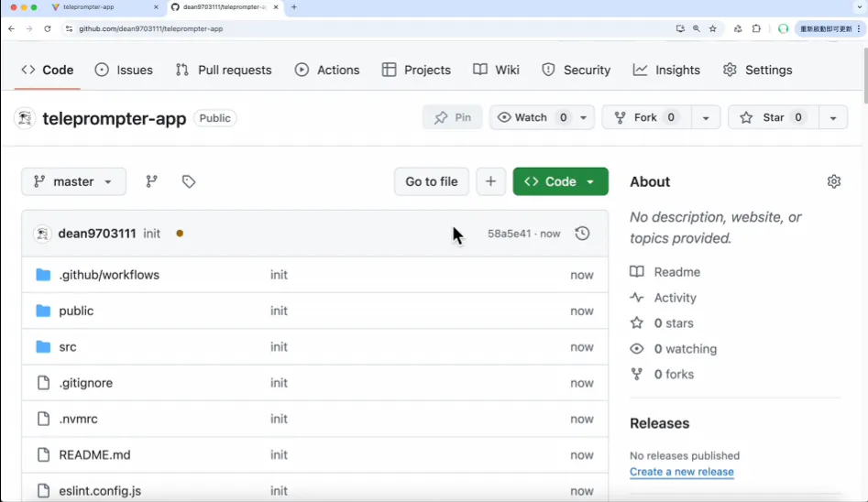This screenshot has height=502, width=868.
Task: Bookmark page with the star icon
Action: point(713,28)
